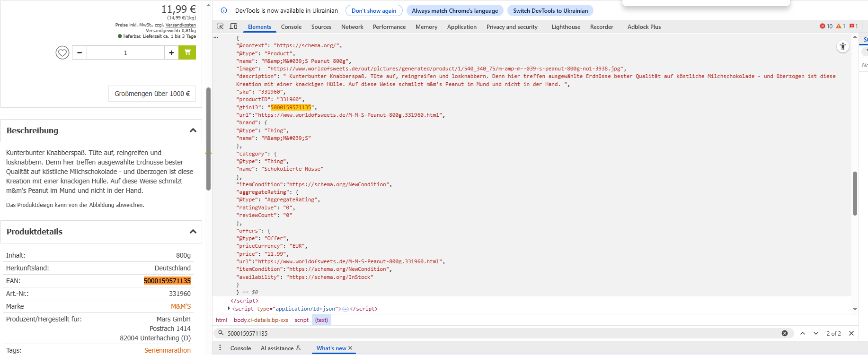Go to previous search result
This screenshot has width=868, height=355.
click(803, 333)
